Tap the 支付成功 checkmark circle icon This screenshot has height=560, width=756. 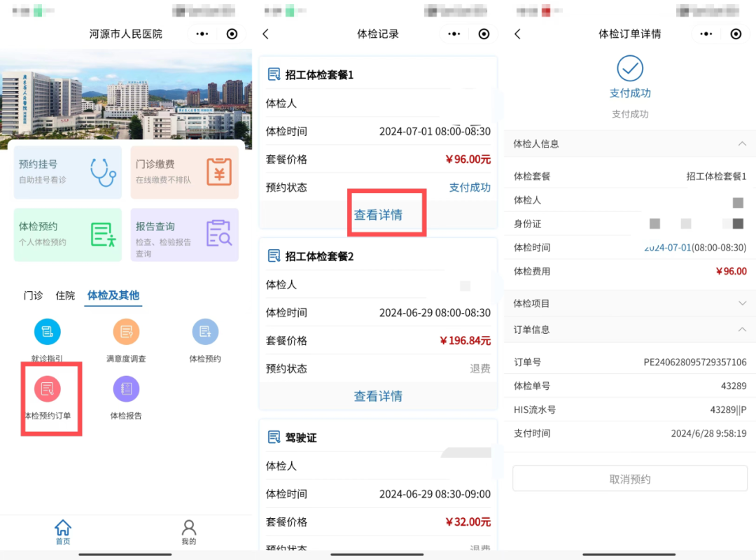[x=630, y=69]
